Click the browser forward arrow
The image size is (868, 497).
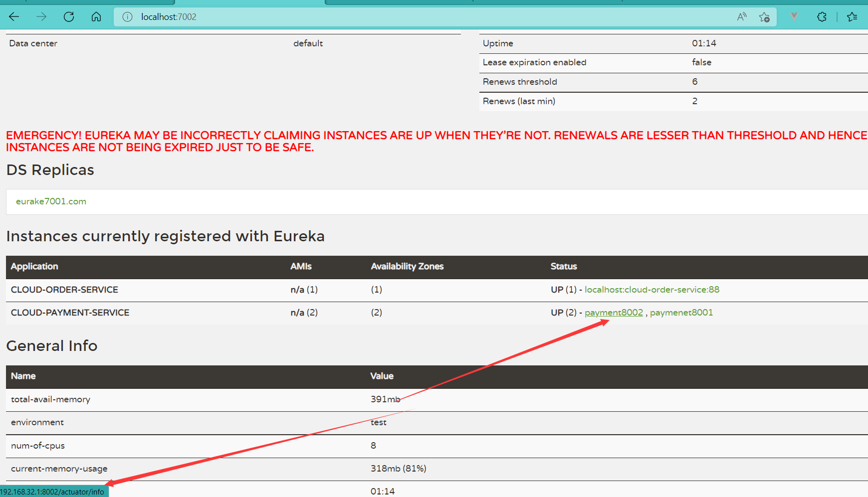[41, 17]
